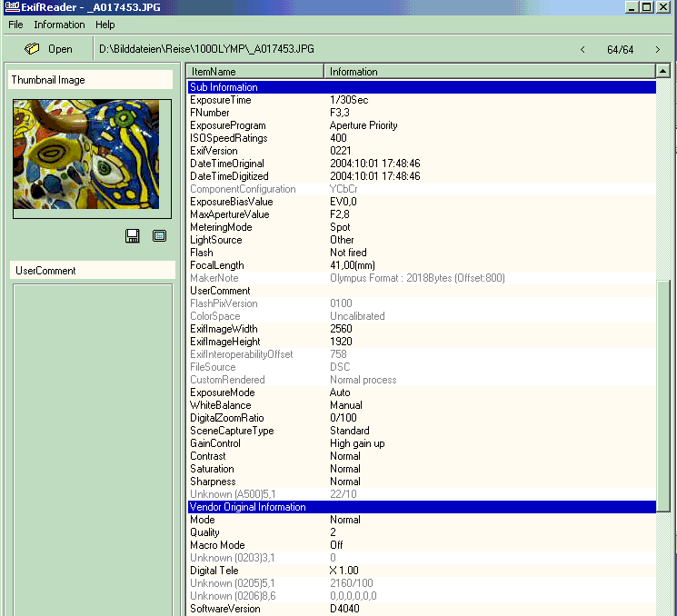Open the Help menu
Screen dimensions: 677x616
coord(105,25)
